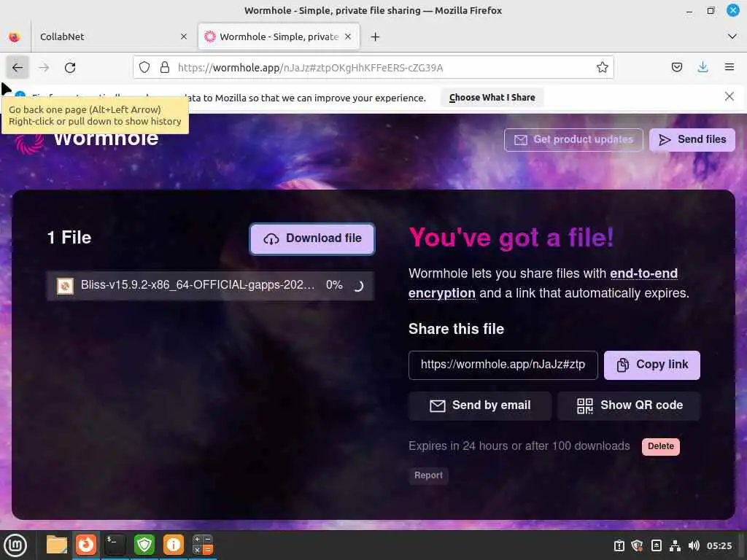This screenshot has width=747, height=560.
Task: Close the Wormhole tab
Action: (348, 36)
